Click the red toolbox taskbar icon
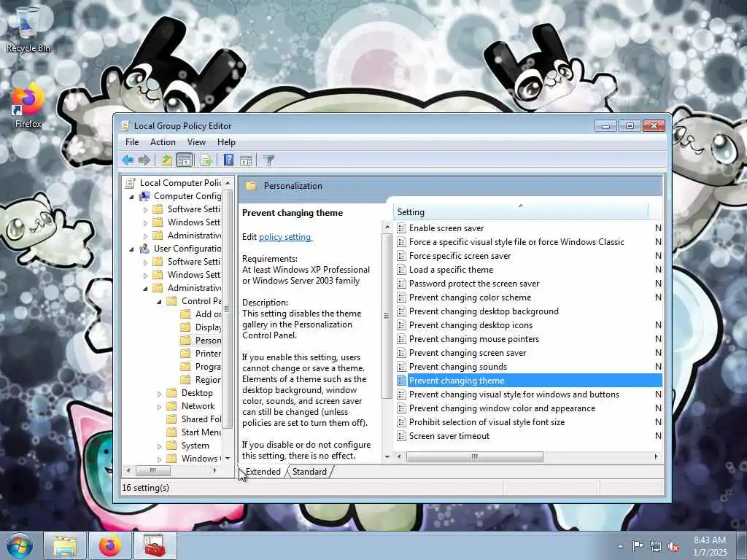This screenshot has height=560, width=747. point(155,545)
